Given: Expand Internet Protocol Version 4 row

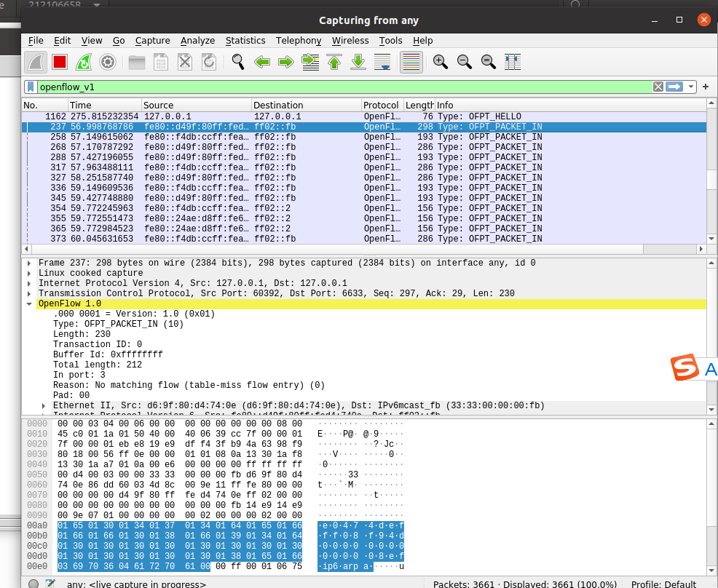Looking at the screenshot, I should coord(29,283).
